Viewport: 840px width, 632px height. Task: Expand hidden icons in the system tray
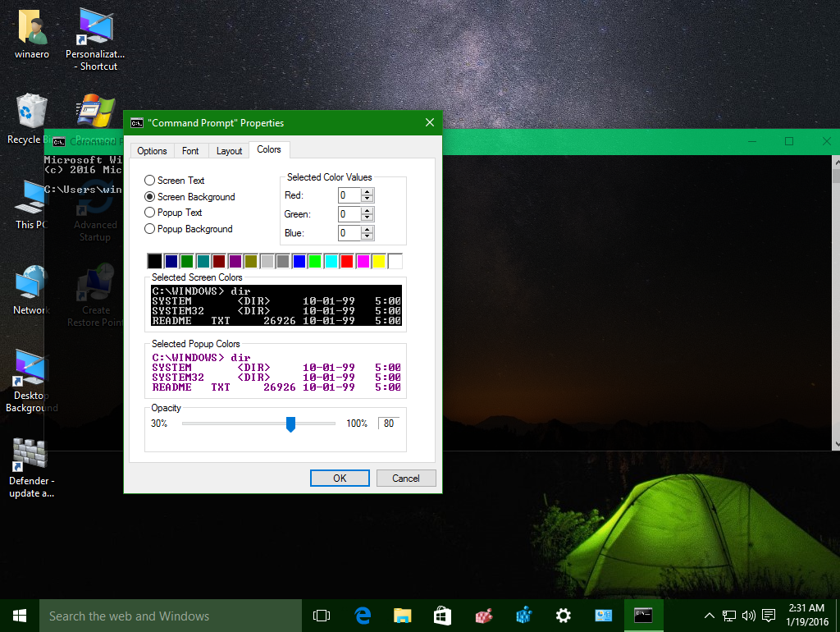pos(708,615)
